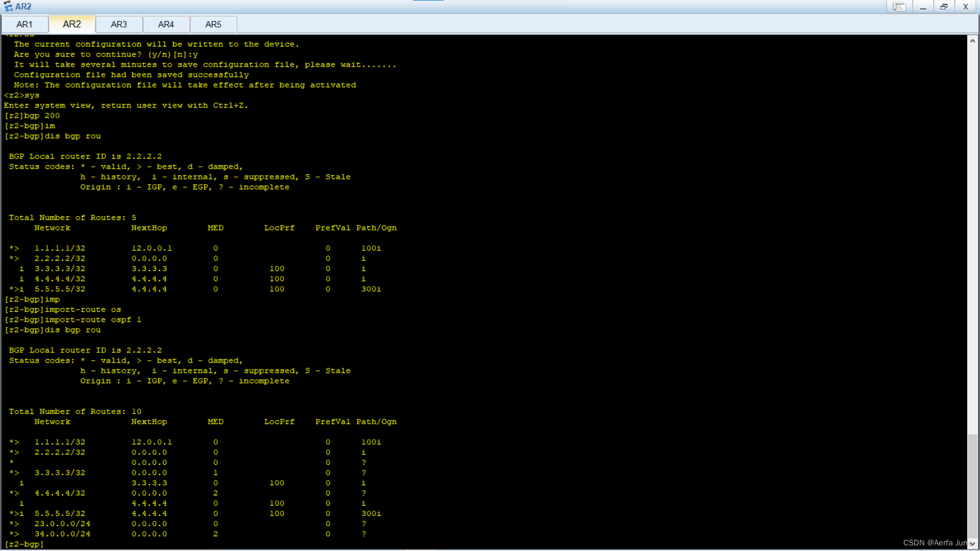This screenshot has height=551, width=980.
Task: Click 'Configuration file had been saved successfully' line
Action: tap(131, 75)
